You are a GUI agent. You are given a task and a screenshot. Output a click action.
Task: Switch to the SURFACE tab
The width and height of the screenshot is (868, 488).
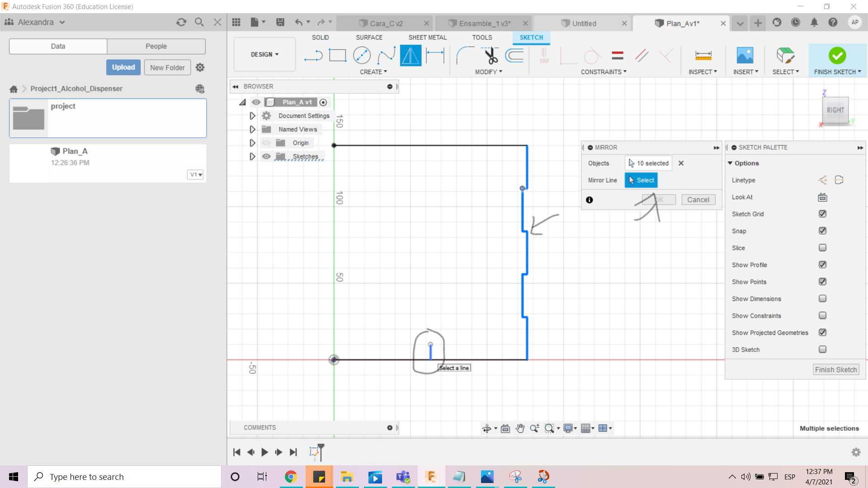[369, 38]
